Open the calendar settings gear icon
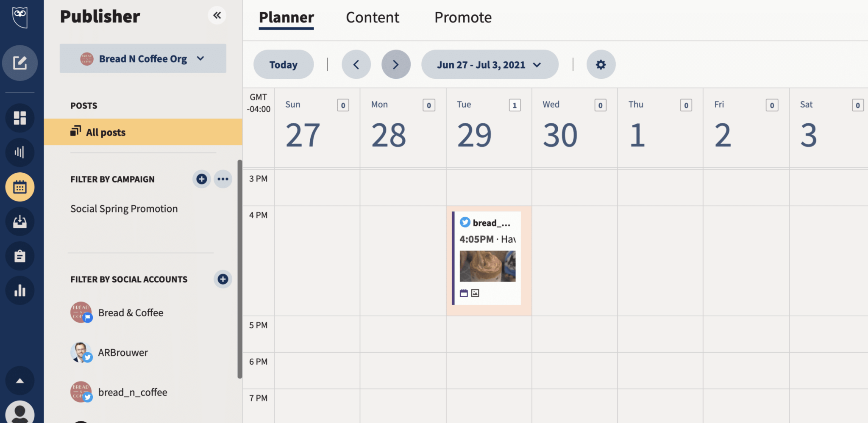868x423 pixels. pyautogui.click(x=601, y=64)
